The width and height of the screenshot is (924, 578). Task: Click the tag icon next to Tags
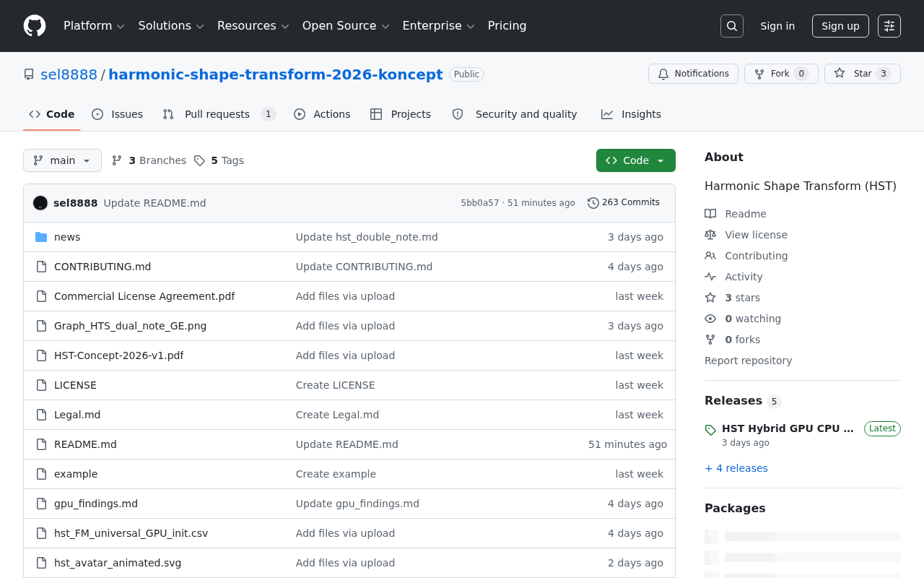(199, 160)
